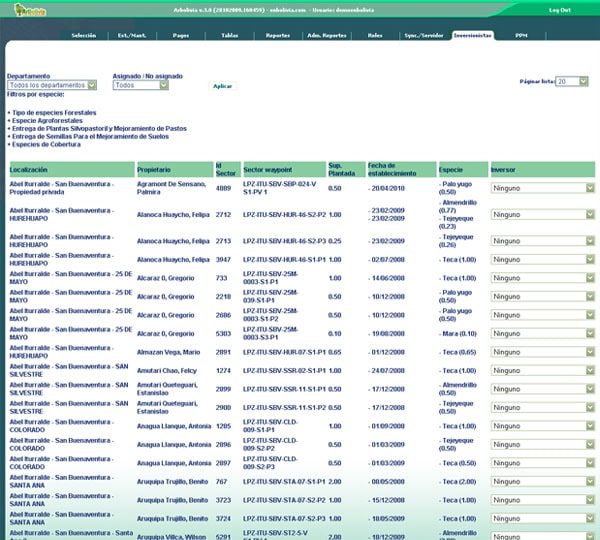
Task: Open Inversor dropdown for sector 5303
Action: click(x=543, y=333)
